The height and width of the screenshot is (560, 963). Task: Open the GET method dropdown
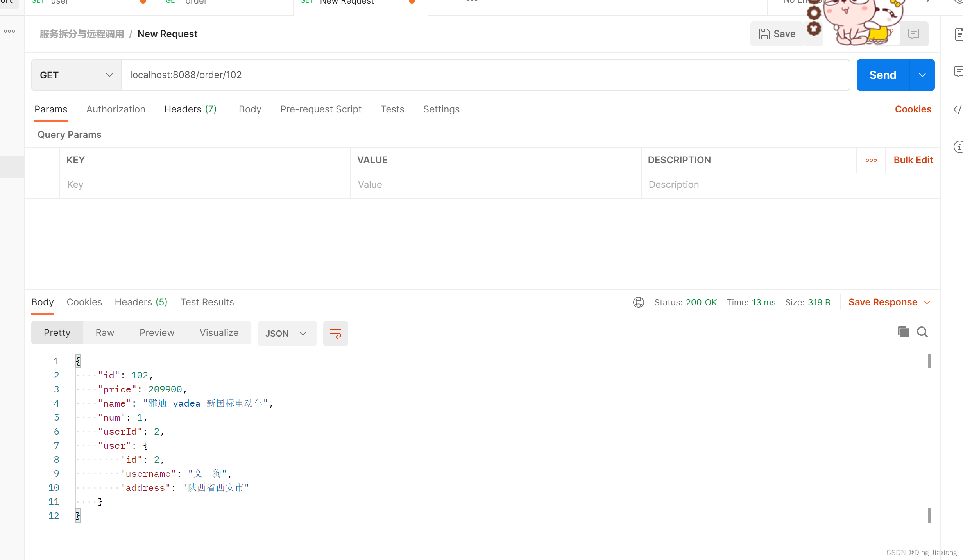click(77, 75)
